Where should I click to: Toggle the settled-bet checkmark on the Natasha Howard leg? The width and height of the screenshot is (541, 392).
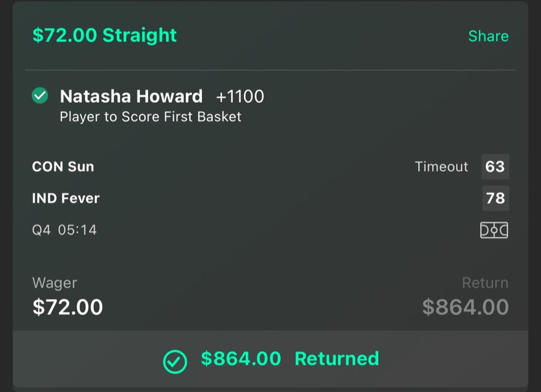(x=39, y=96)
